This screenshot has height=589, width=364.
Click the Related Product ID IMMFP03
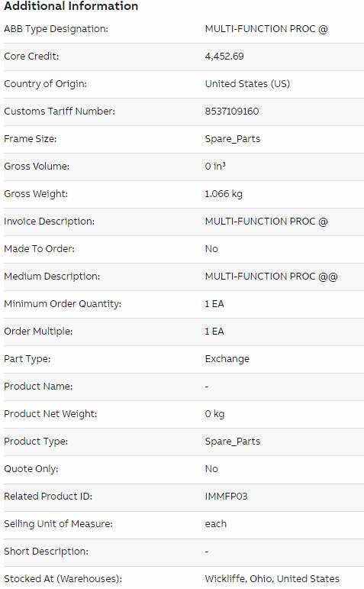click(x=226, y=497)
